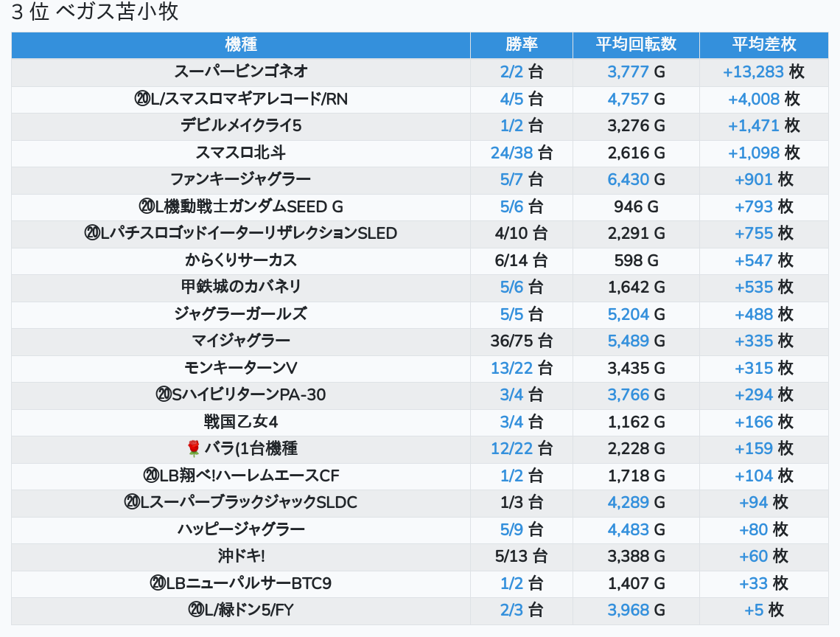Select the 3,968 G average spins value
Image resolution: width=840 pixels, height=637 pixels.
pos(636,610)
